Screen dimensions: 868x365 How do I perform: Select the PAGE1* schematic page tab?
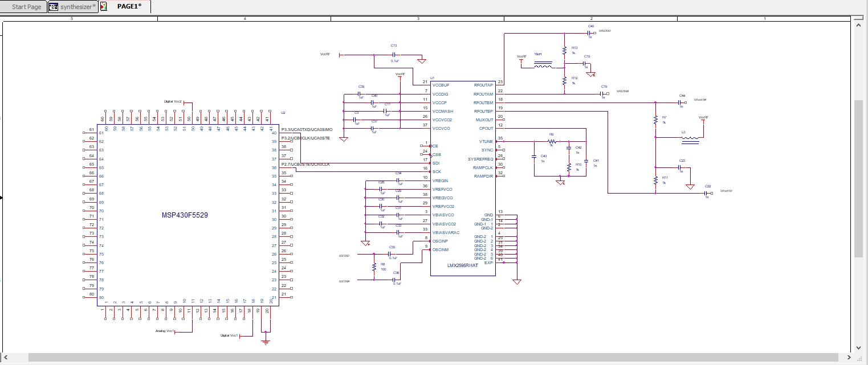click(128, 7)
